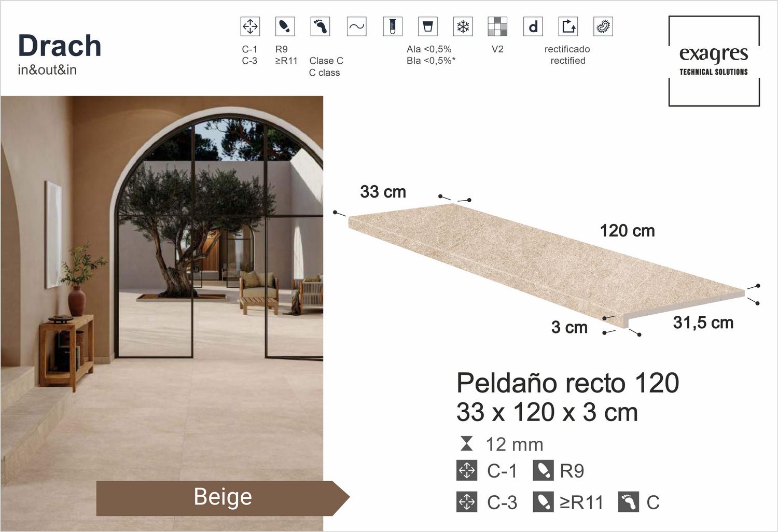The width and height of the screenshot is (778, 532).
Task: Click the brown Beige colour label
Action: (x=223, y=498)
